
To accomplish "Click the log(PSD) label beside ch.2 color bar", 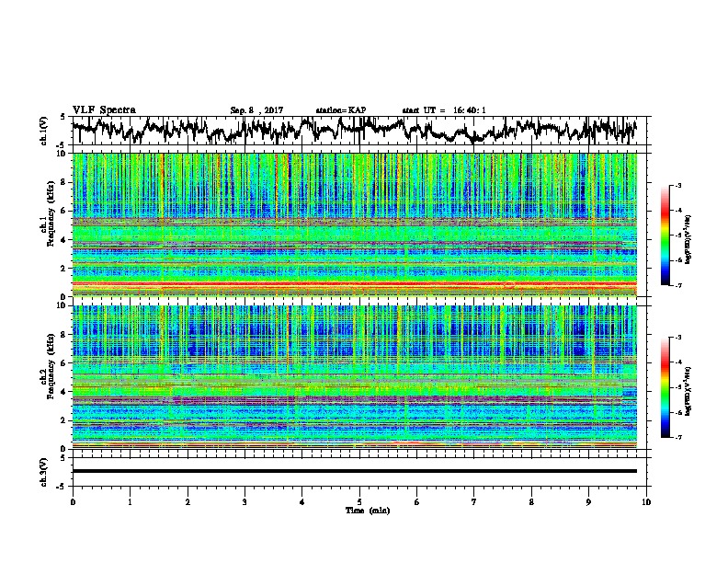I will 688,391.
